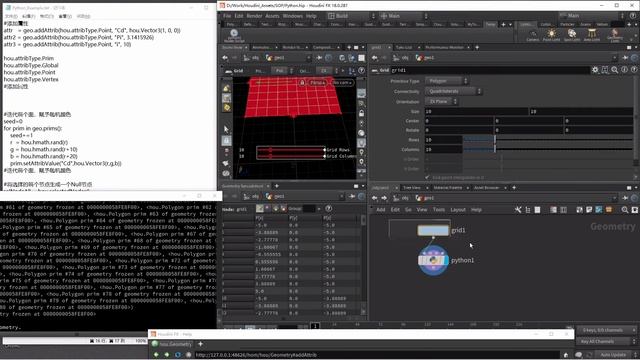Click the Spot Light shelf tool
Screen dimensions: 640x360
pos(572,35)
